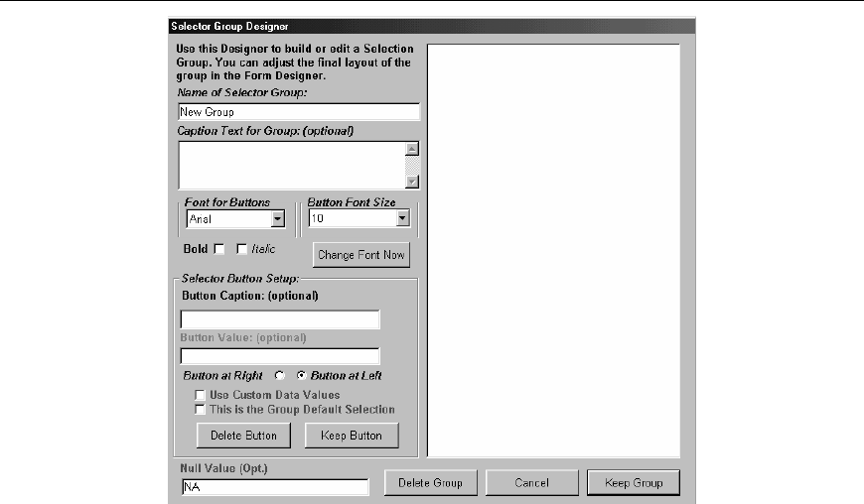This screenshot has height=504, width=864.
Task: Check Use Custom Data Values
Action: click(x=200, y=395)
